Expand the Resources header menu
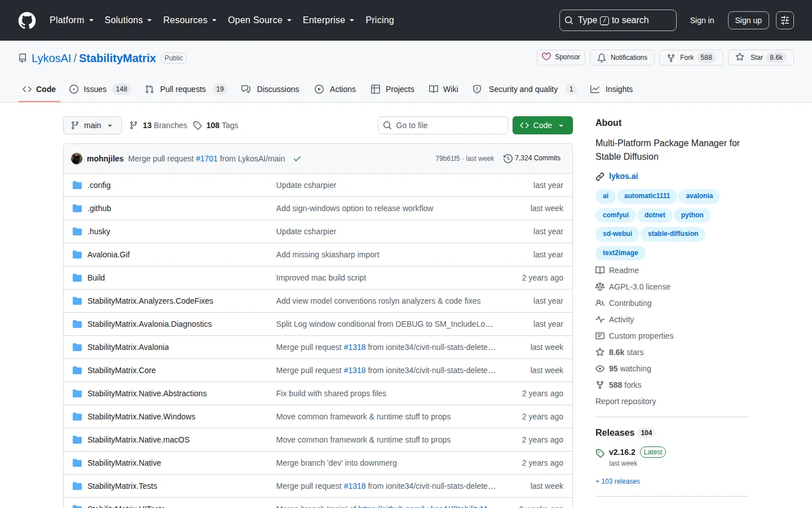 [x=189, y=20]
